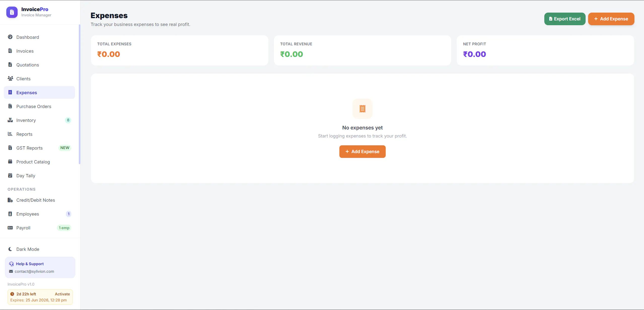Go to Invoices in the sidebar

(39, 51)
